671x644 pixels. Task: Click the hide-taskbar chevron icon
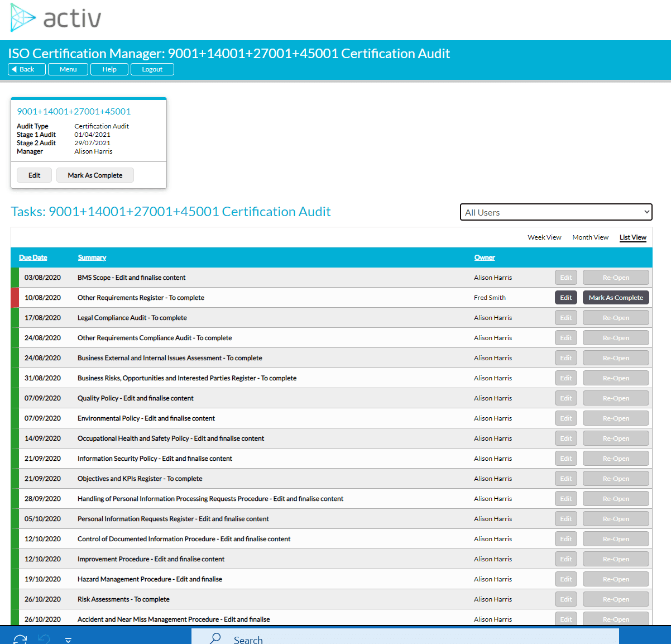pos(68,639)
